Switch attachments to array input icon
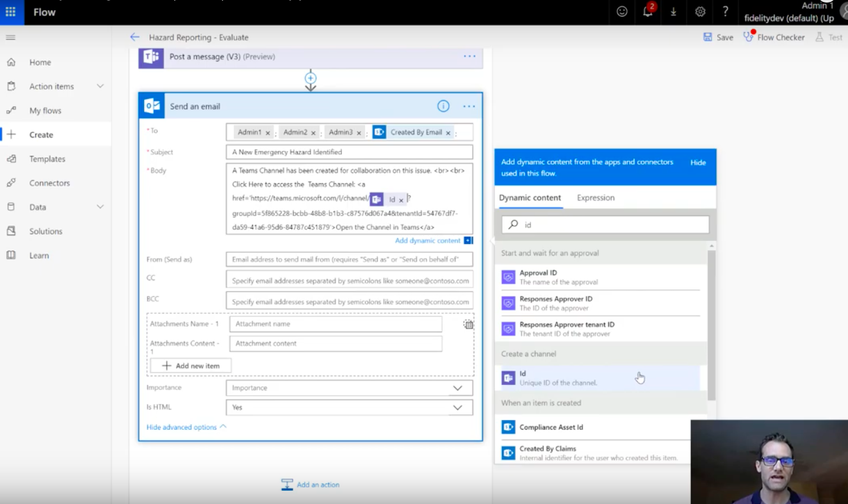The image size is (848, 504). coord(469,325)
